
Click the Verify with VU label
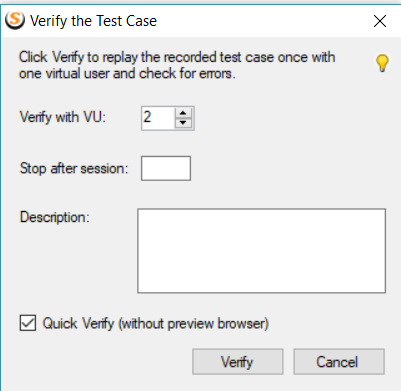(63, 117)
